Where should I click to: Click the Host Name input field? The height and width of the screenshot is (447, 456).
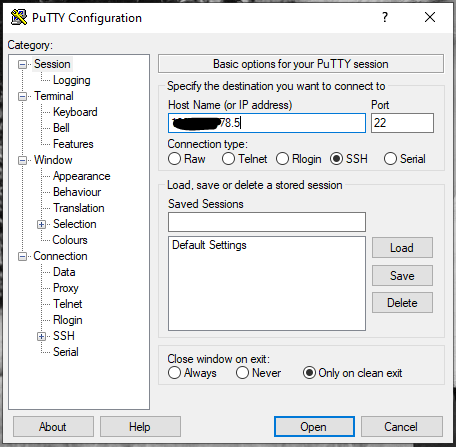pyautogui.click(x=267, y=123)
